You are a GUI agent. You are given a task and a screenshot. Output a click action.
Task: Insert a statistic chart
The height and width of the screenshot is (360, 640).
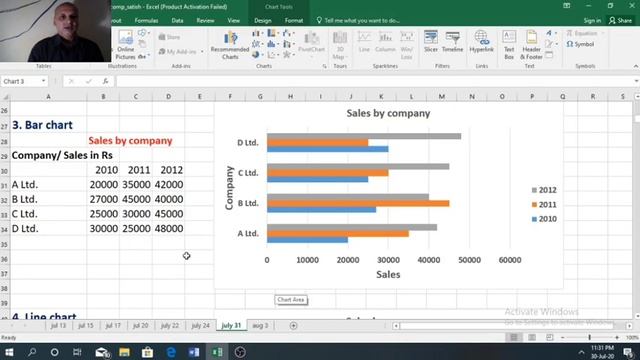pos(272,44)
